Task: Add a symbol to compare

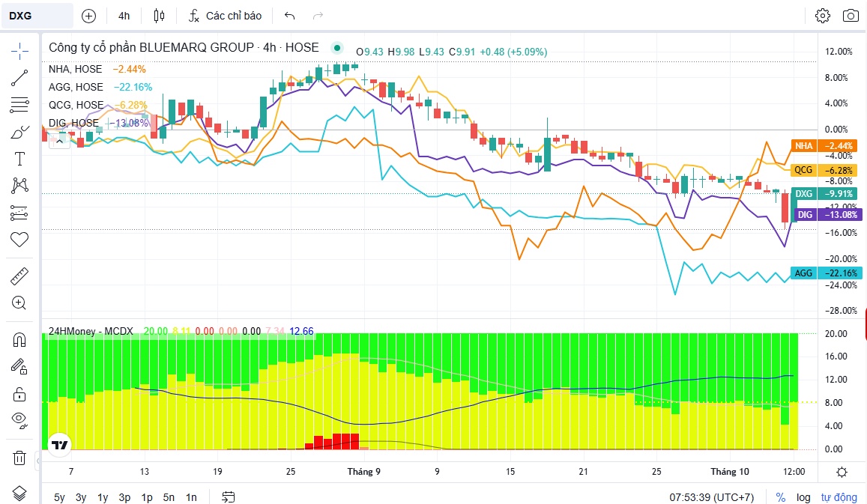Action: [x=88, y=16]
